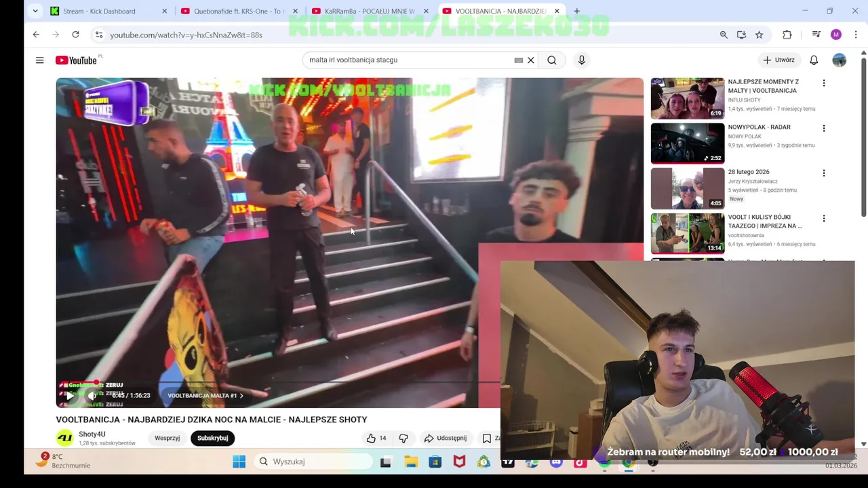Click the Utwórz create button
This screenshot has width=868, height=488.
click(x=779, y=60)
